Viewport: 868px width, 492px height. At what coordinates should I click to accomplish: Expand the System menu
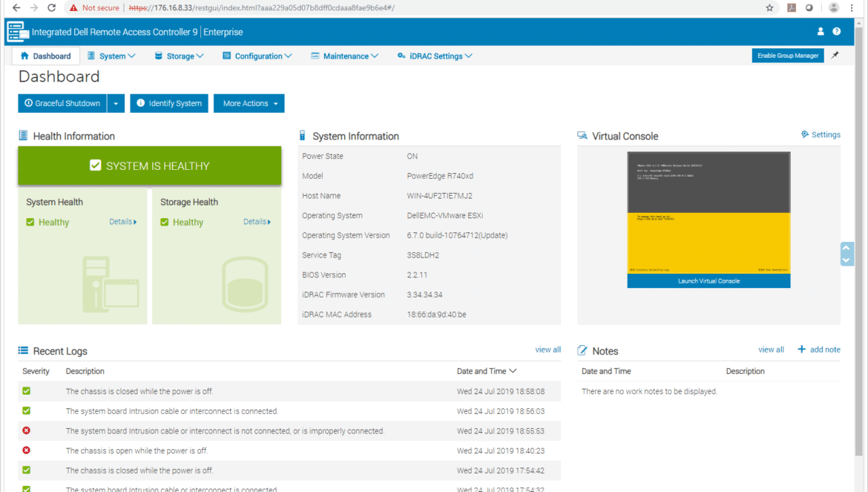pyautogui.click(x=111, y=56)
